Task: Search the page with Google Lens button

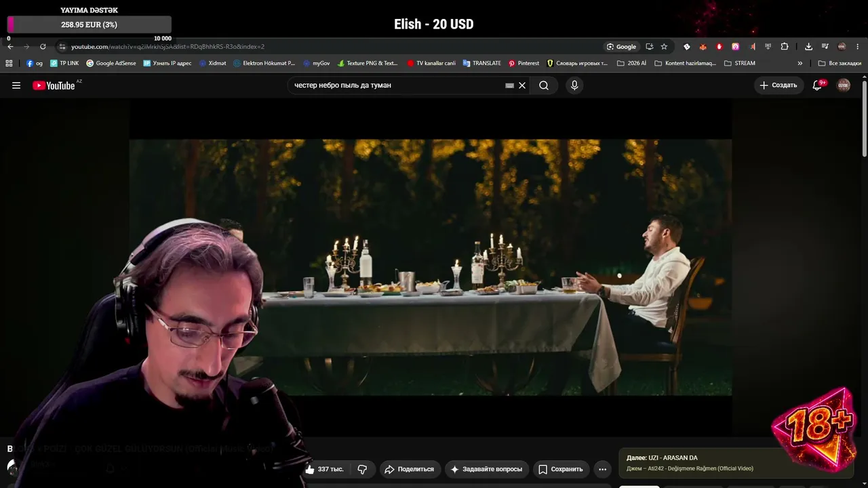Action: point(622,47)
